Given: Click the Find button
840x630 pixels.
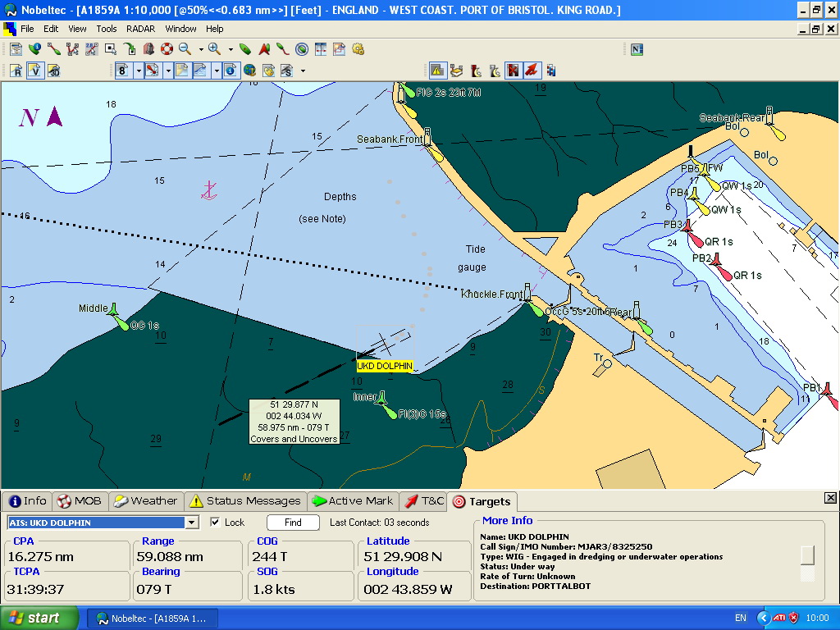Looking at the screenshot, I should coord(293,523).
